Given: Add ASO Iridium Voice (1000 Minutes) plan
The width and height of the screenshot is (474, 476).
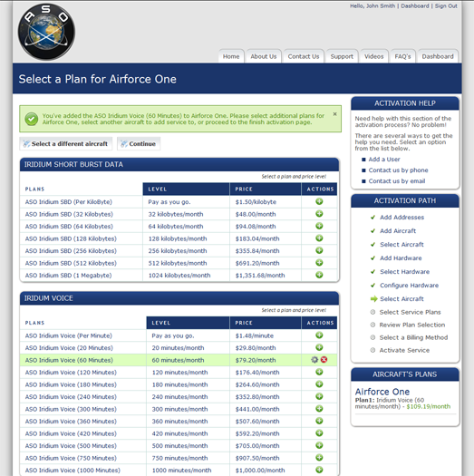Looking at the screenshot, I should pyautogui.click(x=319, y=470).
